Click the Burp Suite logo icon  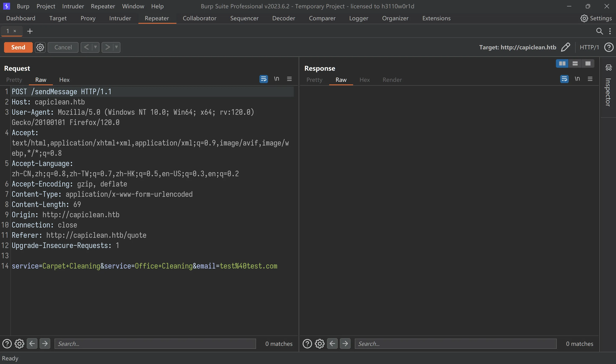tap(7, 6)
